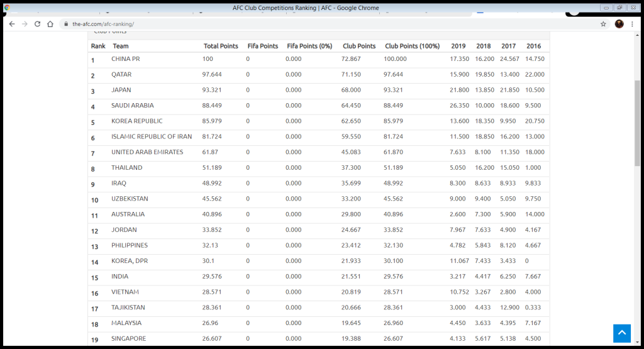Screen dimensions: 644x349
Task: Click the Team column header
Action: [121, 46]
